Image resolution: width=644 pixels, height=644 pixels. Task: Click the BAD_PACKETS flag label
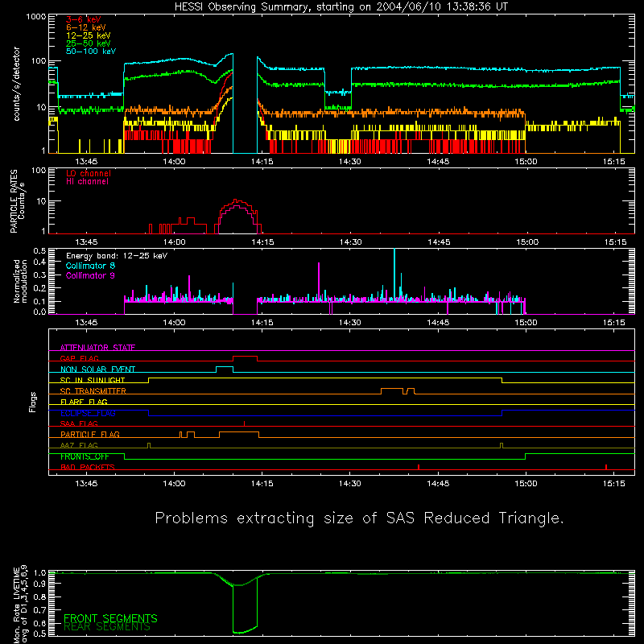click(x=88, y=468)
